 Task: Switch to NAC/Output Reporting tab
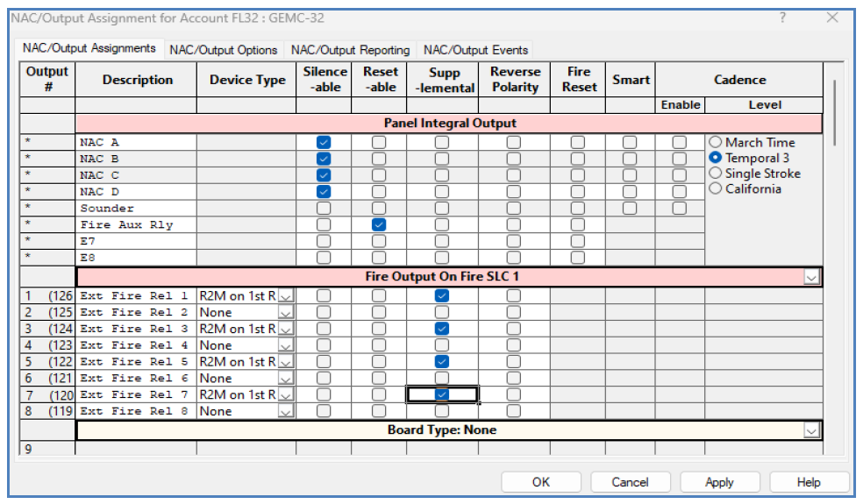pos(350,50)
